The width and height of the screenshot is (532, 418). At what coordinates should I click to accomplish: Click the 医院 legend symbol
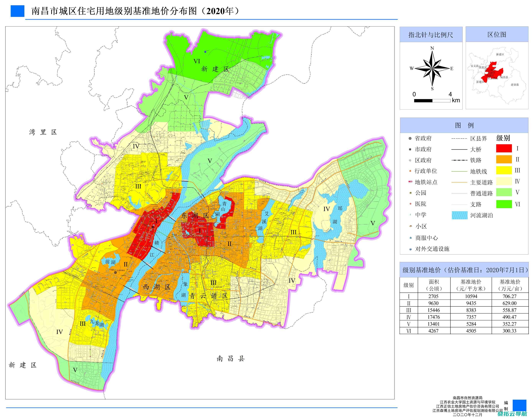(410, 204)
